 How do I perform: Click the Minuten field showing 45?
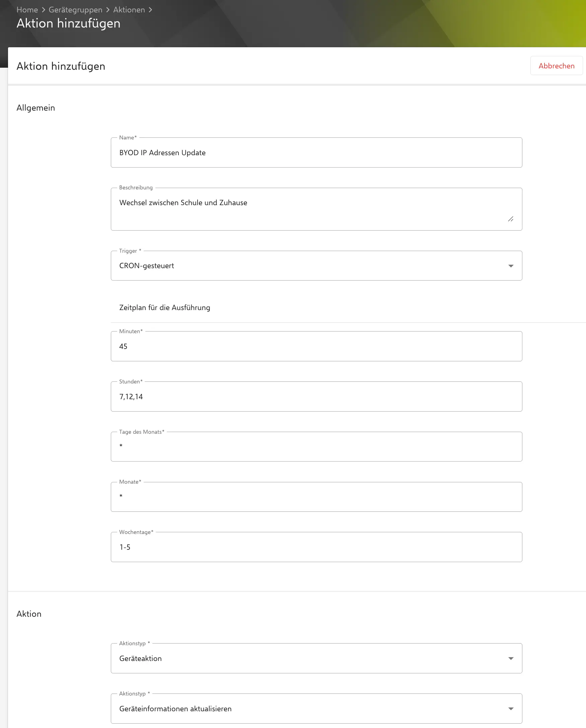pos(316,346)
